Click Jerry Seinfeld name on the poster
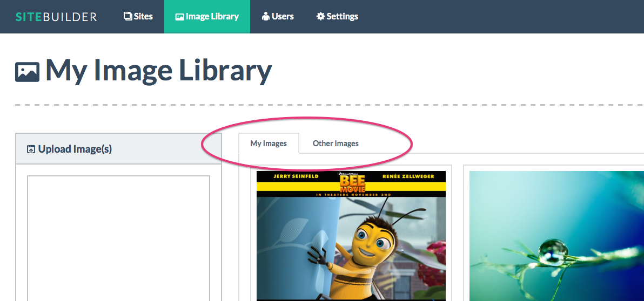Screen dimensions: 644x301 (295, 176)
